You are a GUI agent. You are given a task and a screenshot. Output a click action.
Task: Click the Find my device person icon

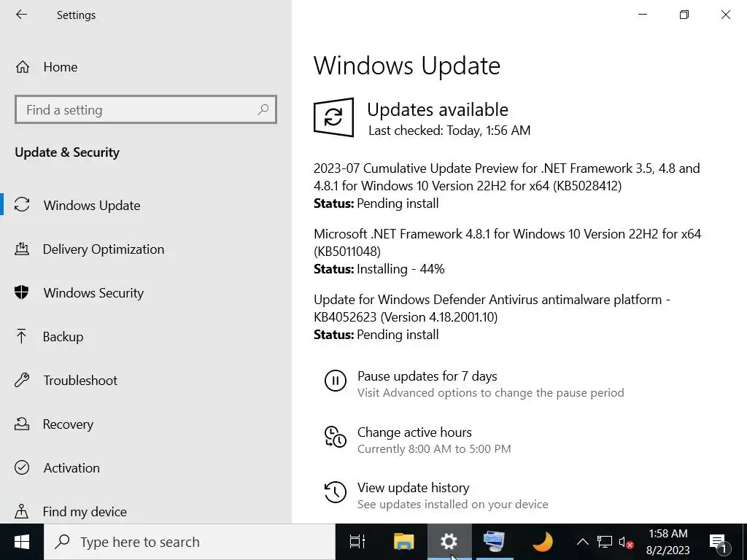(x=22, y=511)
